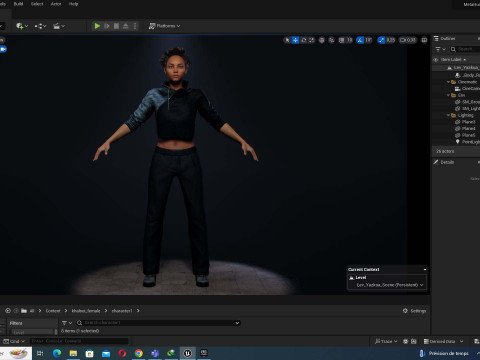Open the Actor menu
This screenshot has height=360, width=480.
point(56,4)
